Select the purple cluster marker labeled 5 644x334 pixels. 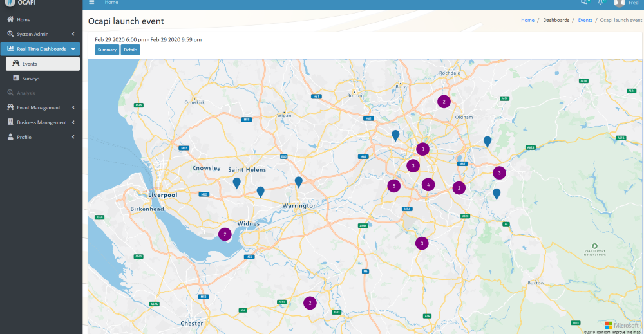pyautogui.click(x=394, y=186)
